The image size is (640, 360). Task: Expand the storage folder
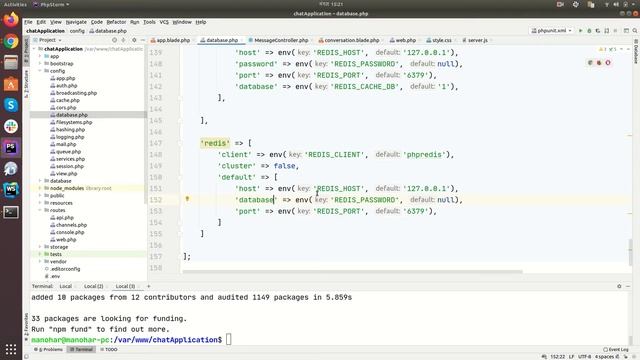(40, 247)
